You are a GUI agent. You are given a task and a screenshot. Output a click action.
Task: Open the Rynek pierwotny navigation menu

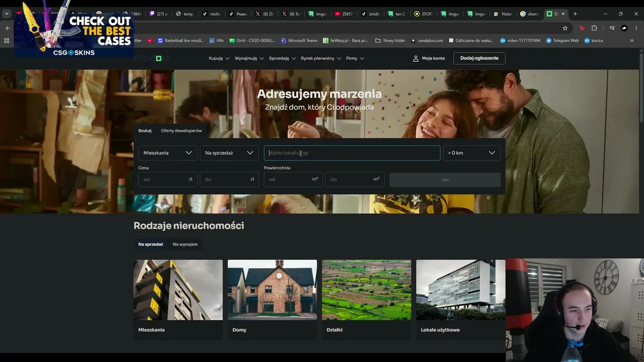tap(320, 58)
